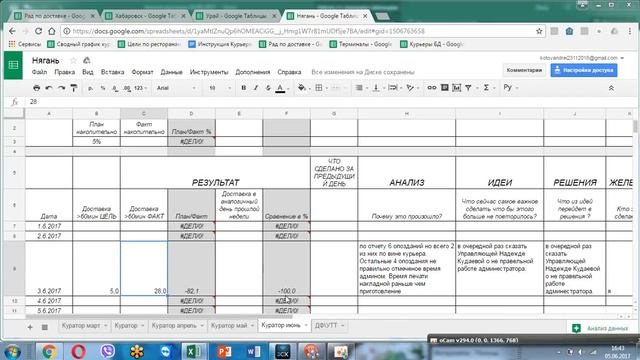Open browser home page
This screenshot has height=360, width=640.
(51, 31)
